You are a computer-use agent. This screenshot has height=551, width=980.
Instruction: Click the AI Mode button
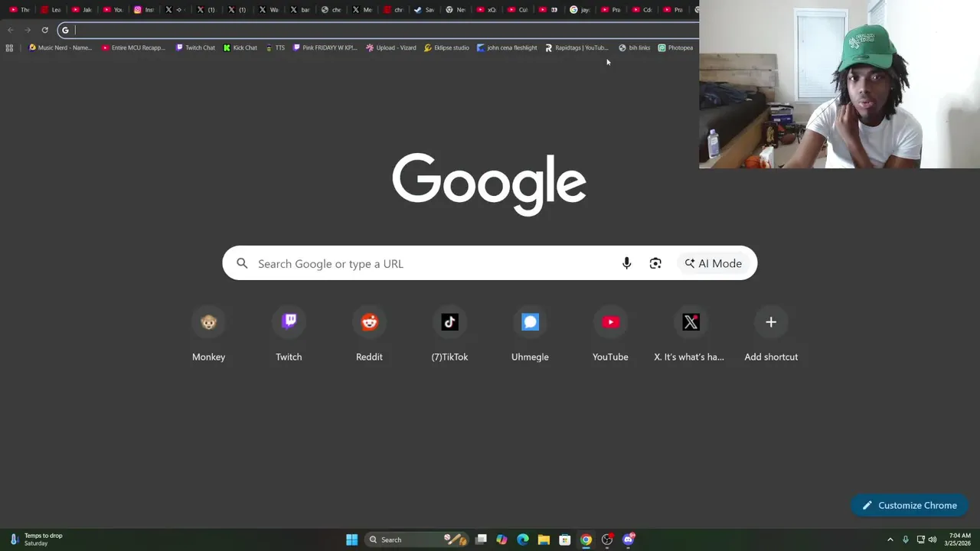(x=714, y=263)
